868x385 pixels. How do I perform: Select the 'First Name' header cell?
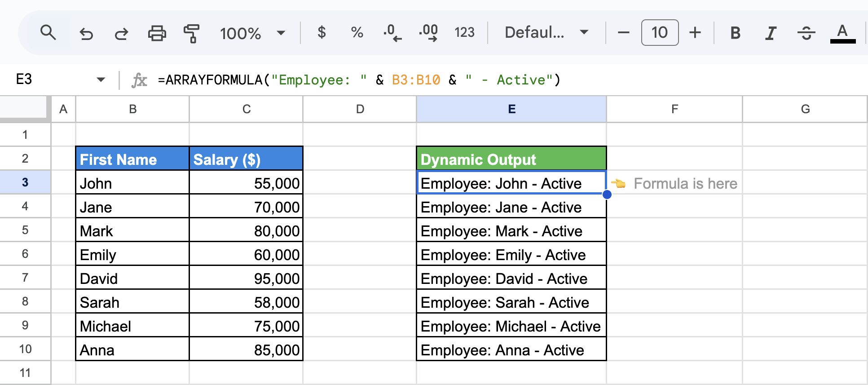(132, 159)
